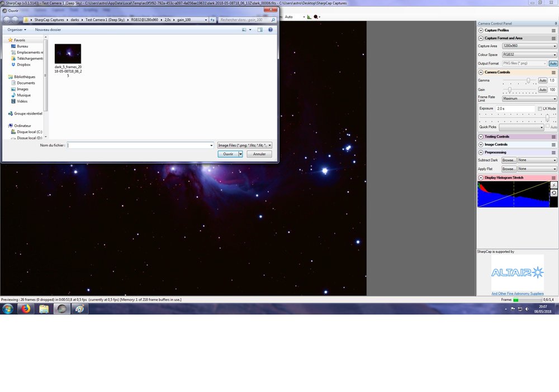Collapse the Camera Controls section
Image resolution: width=559 pixels, height=392 pixels.
point(481,72)
